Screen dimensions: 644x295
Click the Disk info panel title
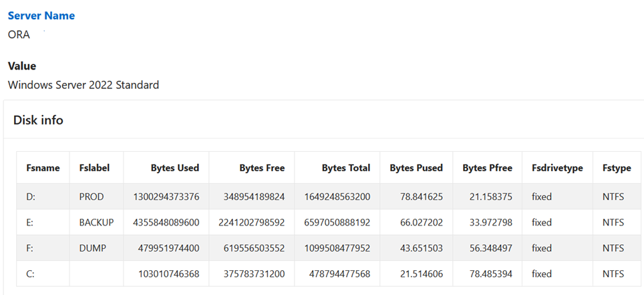coord(38,120)
